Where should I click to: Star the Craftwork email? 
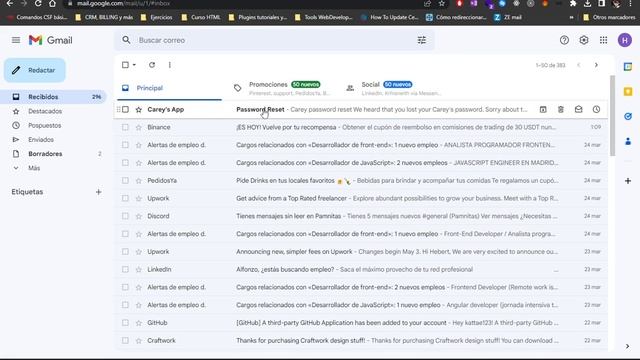139,340
